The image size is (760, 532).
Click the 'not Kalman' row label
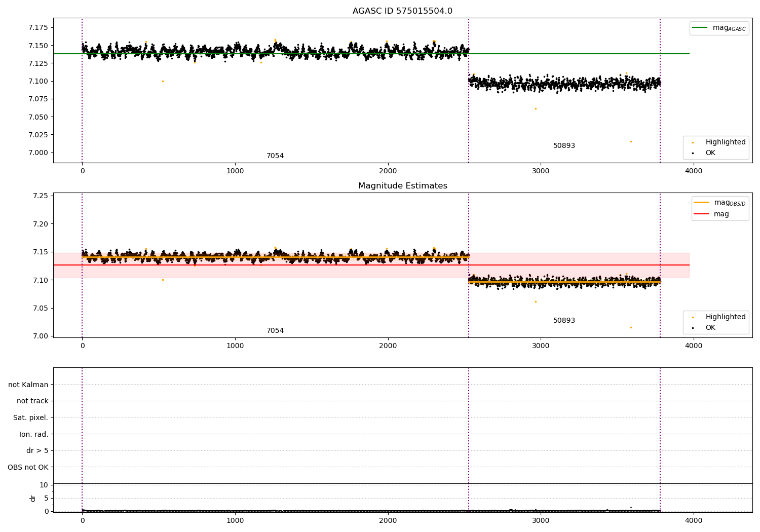pyautogui.click(x=28, y=385)
